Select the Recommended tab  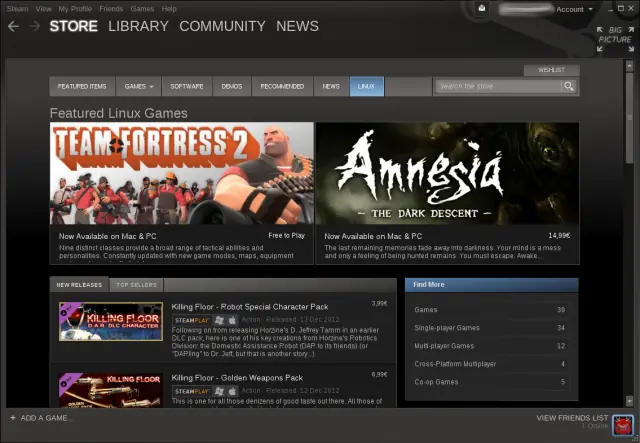pos(282,87)
